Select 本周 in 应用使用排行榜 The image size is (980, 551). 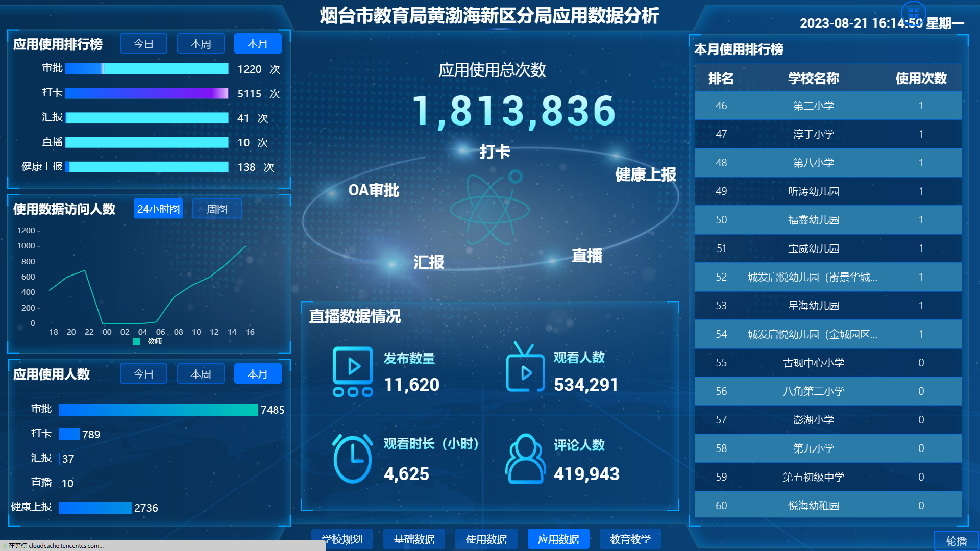tap(201, 44)
